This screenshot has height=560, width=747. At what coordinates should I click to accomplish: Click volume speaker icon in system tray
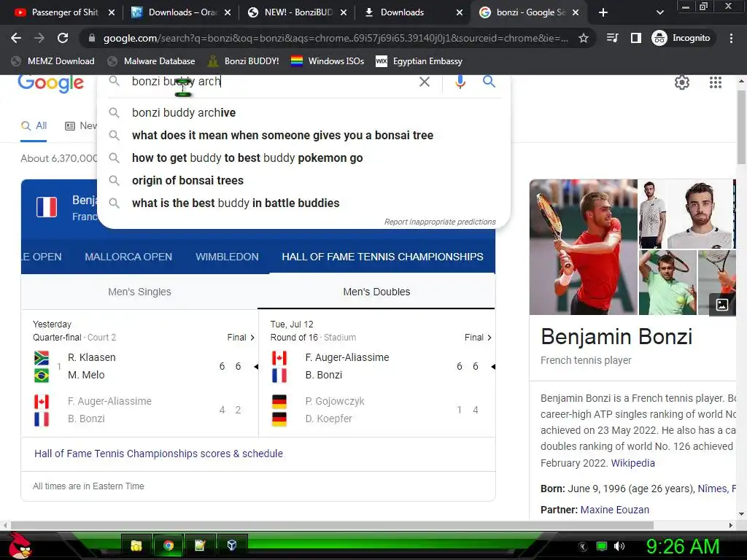click(x=619, y=546)
